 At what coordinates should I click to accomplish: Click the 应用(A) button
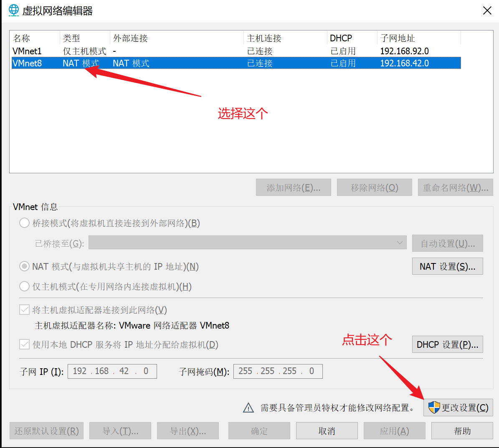point(394,431)
